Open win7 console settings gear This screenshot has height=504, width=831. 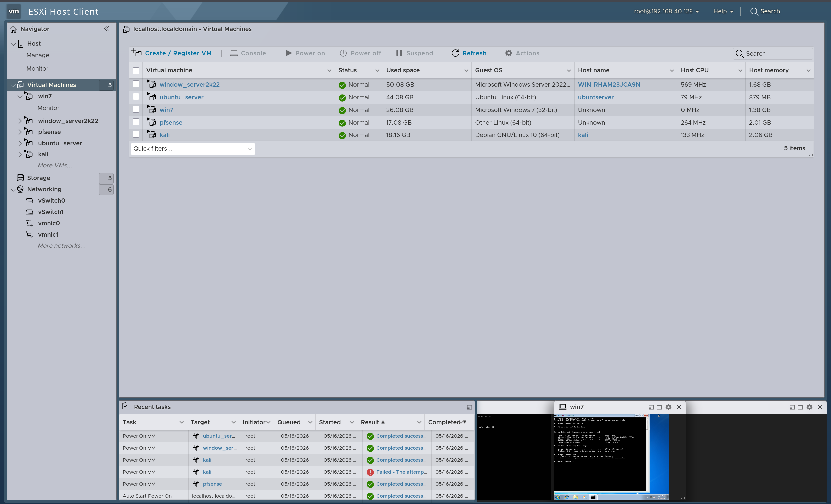coord(669,407)
